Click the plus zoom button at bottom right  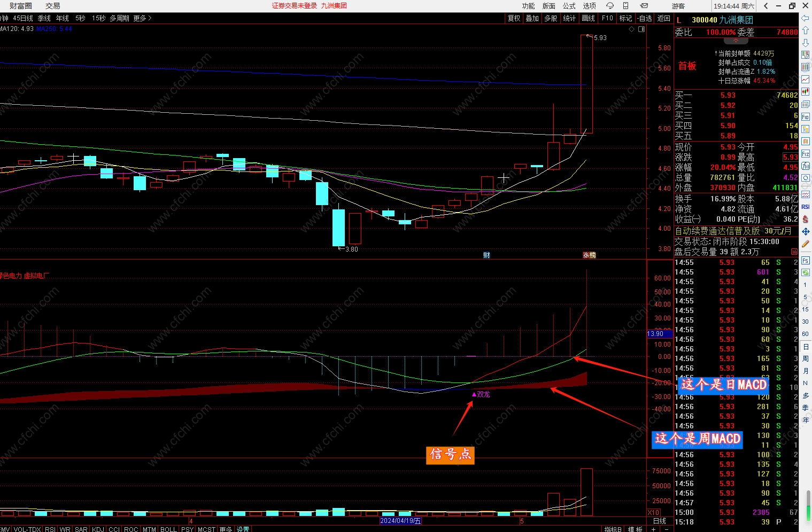[653, 529]
